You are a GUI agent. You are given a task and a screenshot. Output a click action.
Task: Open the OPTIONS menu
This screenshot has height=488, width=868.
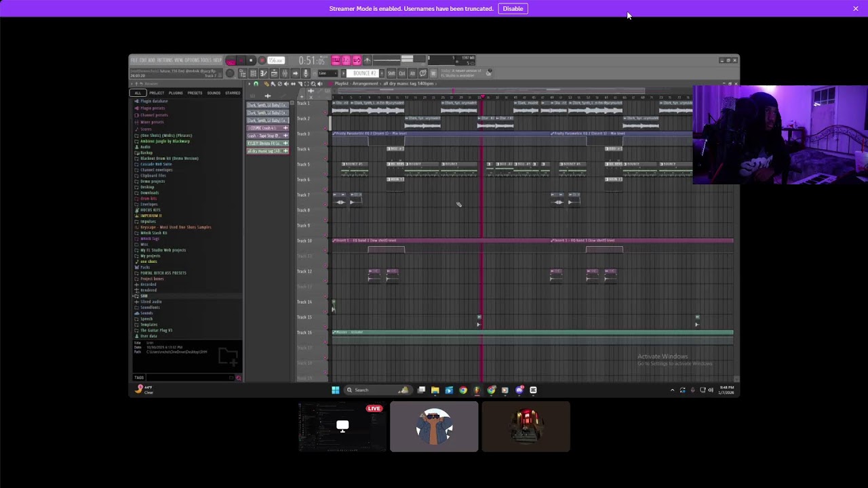pos(191,60)
